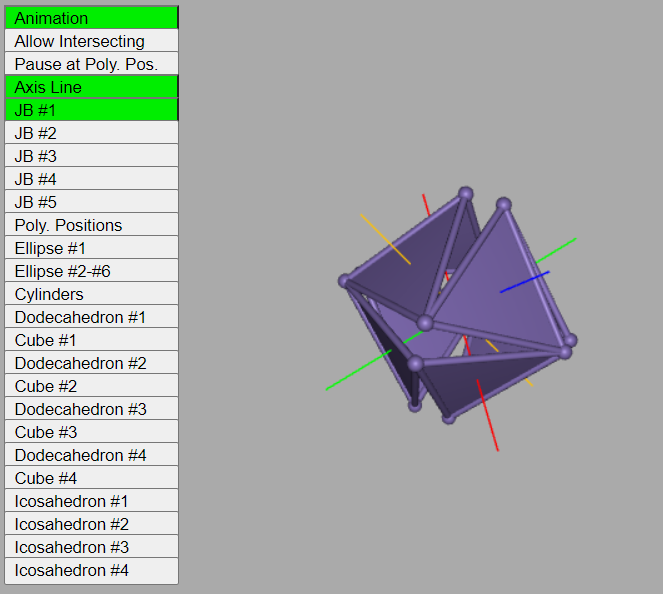Deselect the JB #1 preset
This screenshot has height=594, width=663.
91,110
